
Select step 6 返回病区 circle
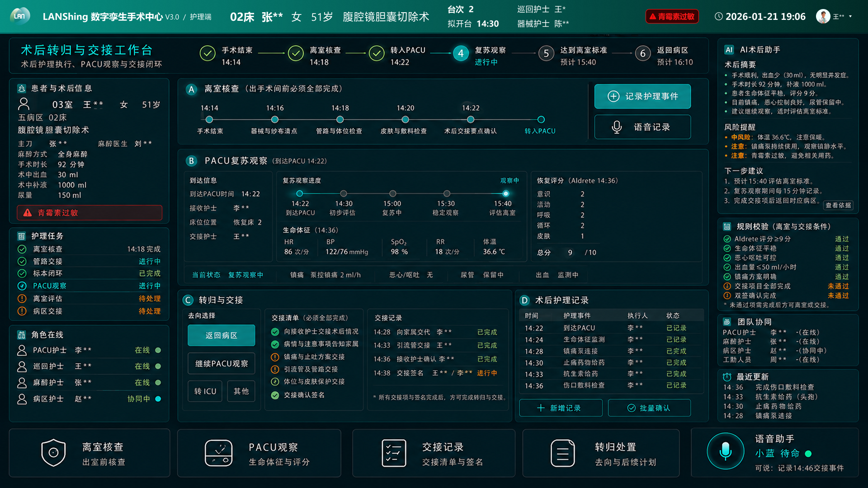(643, 54)
